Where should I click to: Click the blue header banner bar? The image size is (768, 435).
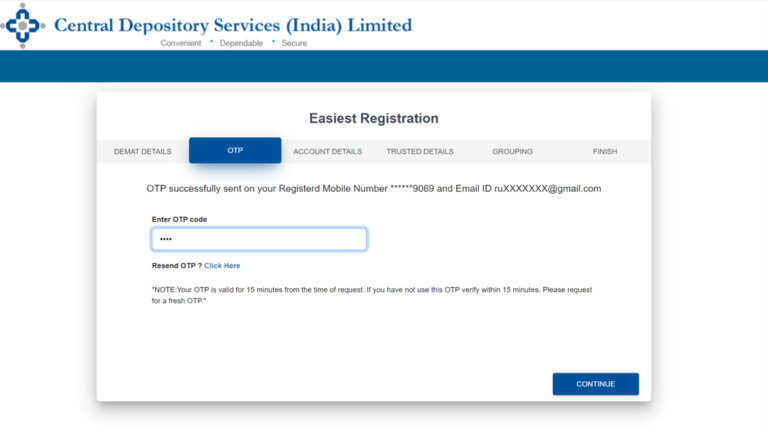[384, 66]
